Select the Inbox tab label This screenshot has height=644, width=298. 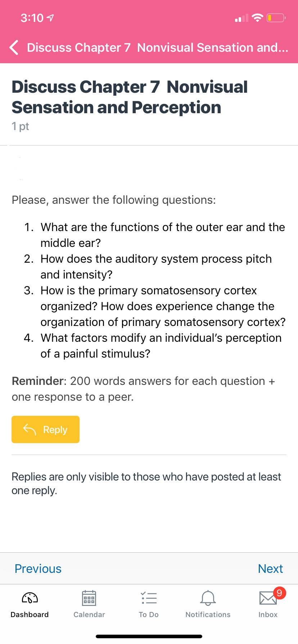(268, 615)
